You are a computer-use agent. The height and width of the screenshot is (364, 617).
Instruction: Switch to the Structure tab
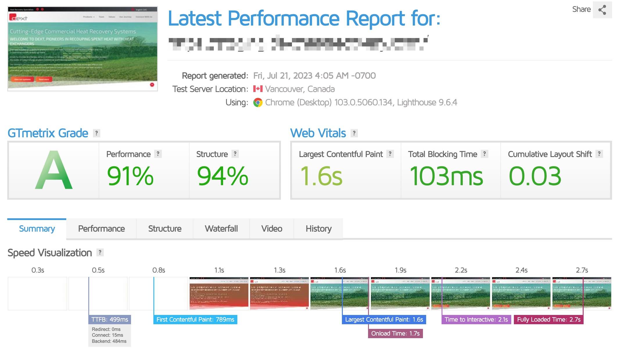click(x=165, y=229)
